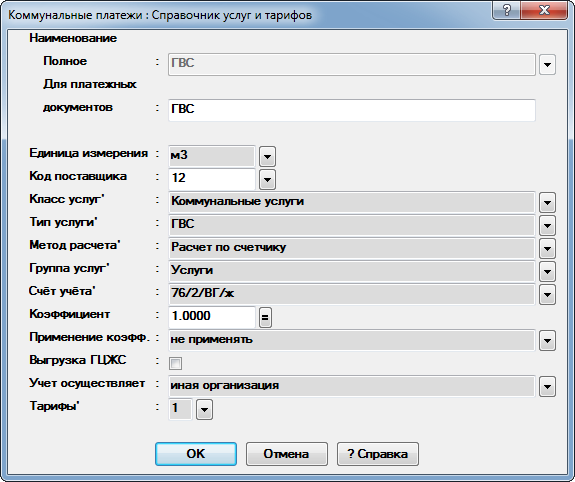The height and width of the screenshot is (482, 575).
Task: Expand the Единица измерения dropdown
Action: [x=267, y=157]
